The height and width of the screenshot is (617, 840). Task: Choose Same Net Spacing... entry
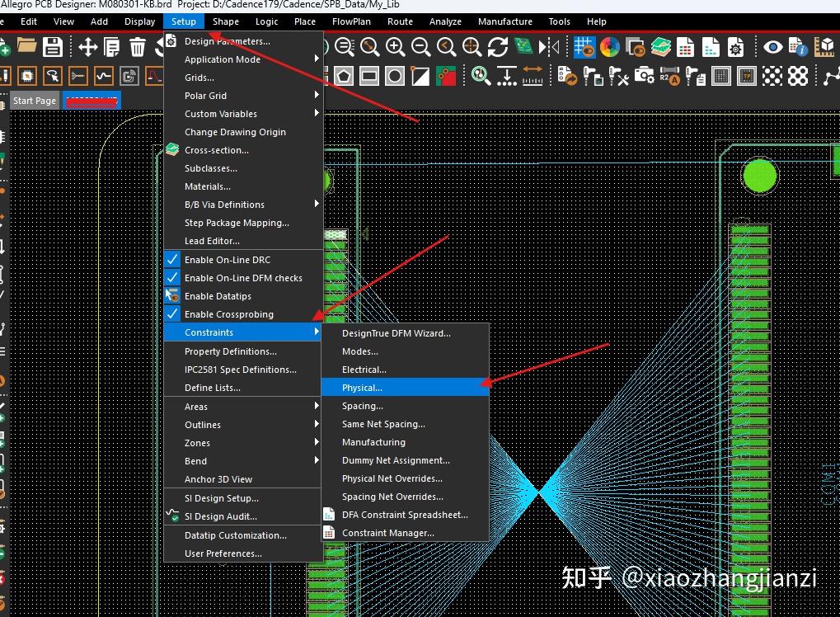(405, 424)
